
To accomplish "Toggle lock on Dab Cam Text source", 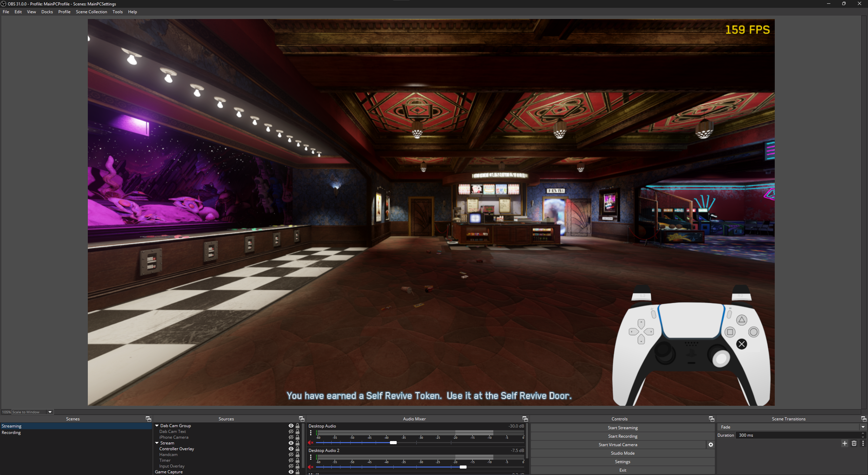I will pos(297,432).
